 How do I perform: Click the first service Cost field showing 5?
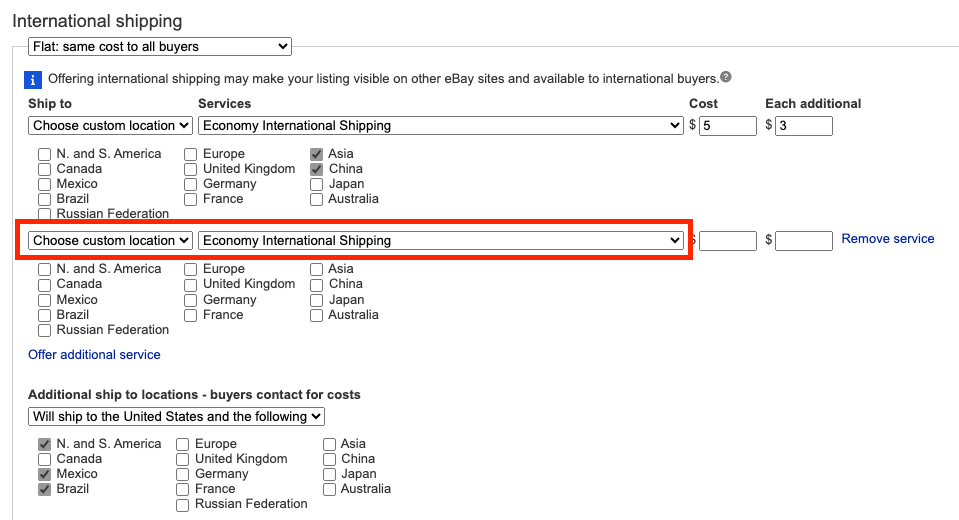(x=728, y=126)
